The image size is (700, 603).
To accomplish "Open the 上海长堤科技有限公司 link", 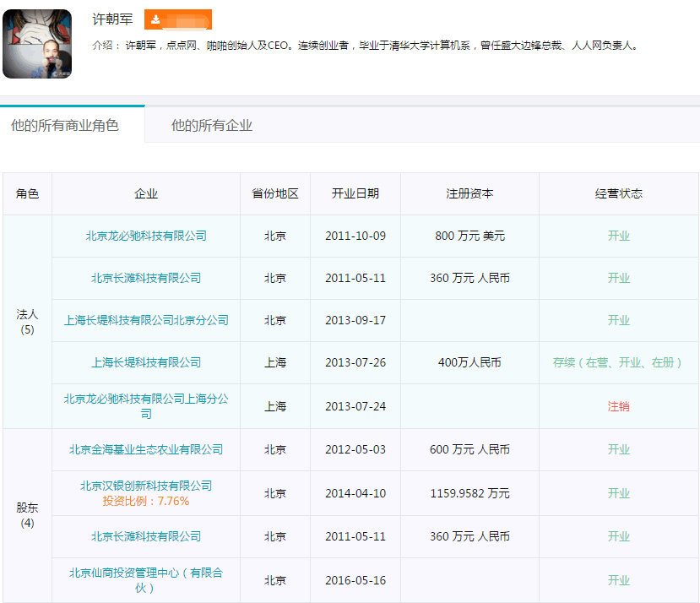I will click(x=146, y=362).
